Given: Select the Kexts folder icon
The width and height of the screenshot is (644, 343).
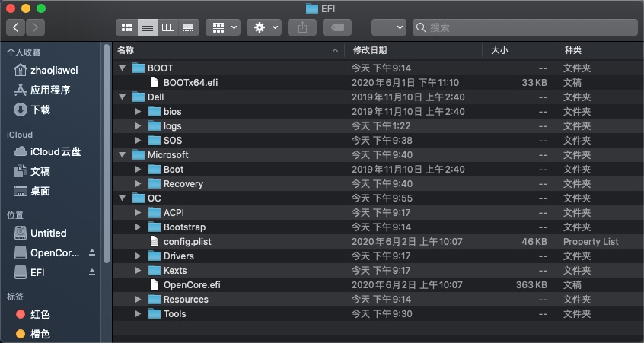Looking at the screenshot, I should pyautogui.click(x=155, y=271).
